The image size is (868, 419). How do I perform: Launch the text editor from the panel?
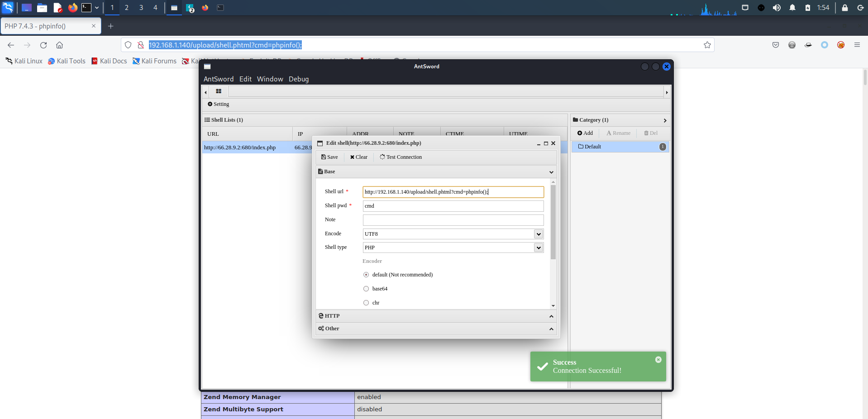(x=57, y=8)
